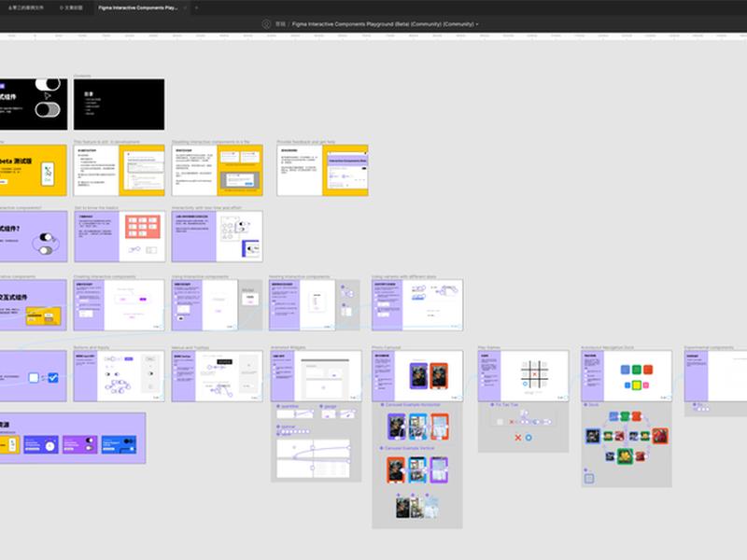
Task: Click the small pink dock icon
Action: click(646, 385)
